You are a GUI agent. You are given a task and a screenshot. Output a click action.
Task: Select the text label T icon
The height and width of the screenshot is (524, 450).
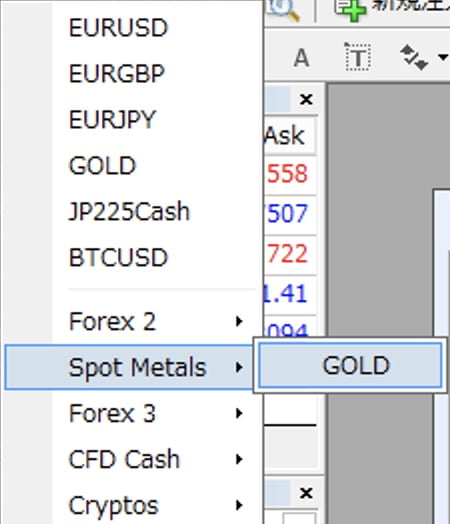[x=357, y=57]
